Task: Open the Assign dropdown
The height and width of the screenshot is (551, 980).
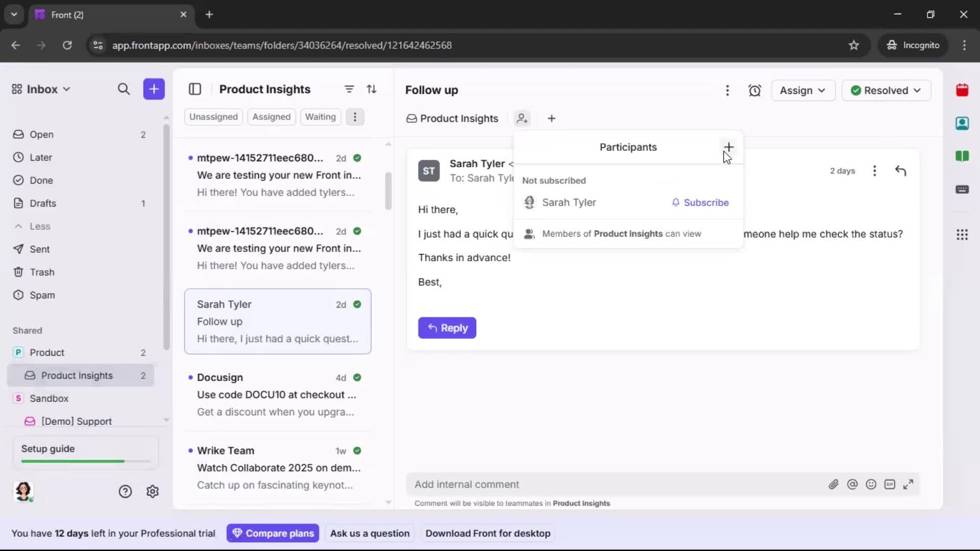Action: point(803,90)
